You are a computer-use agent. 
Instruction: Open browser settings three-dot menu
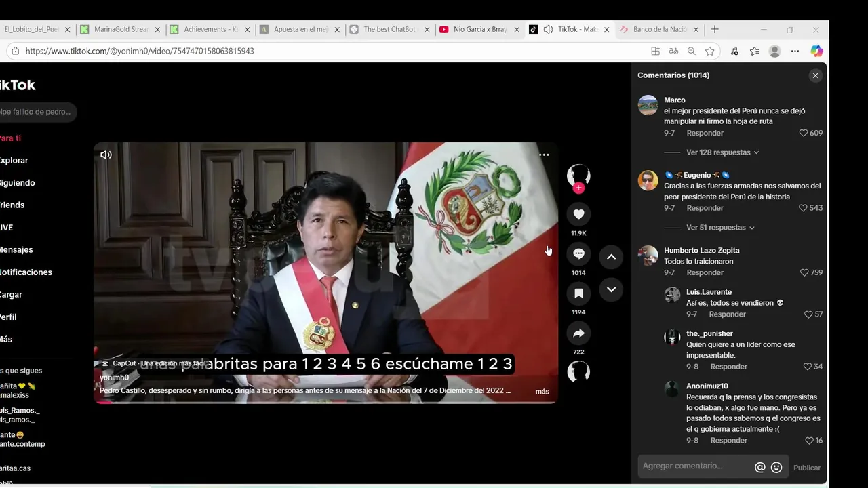tap(795, 51)
